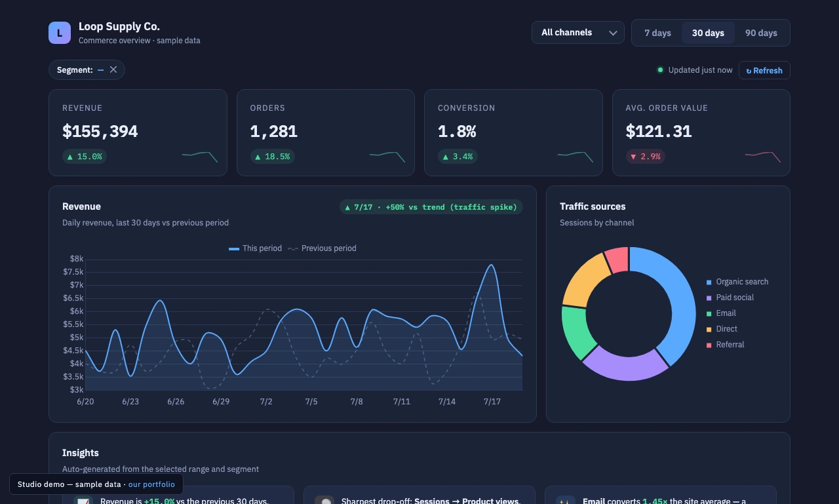839x504 pixels.
Task: Click the All channels dropdown chevron
Action: pyautogui.click(x=614, y=33)
